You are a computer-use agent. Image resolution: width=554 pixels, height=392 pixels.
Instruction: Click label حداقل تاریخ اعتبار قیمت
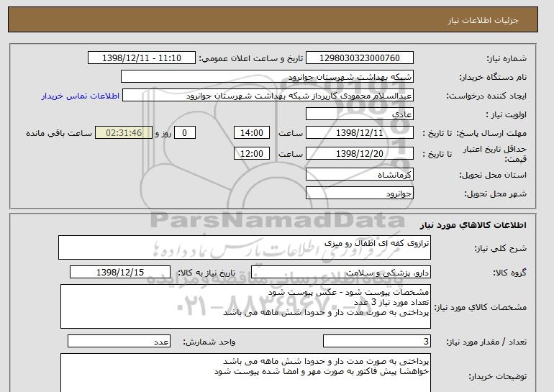coord(495,154)
